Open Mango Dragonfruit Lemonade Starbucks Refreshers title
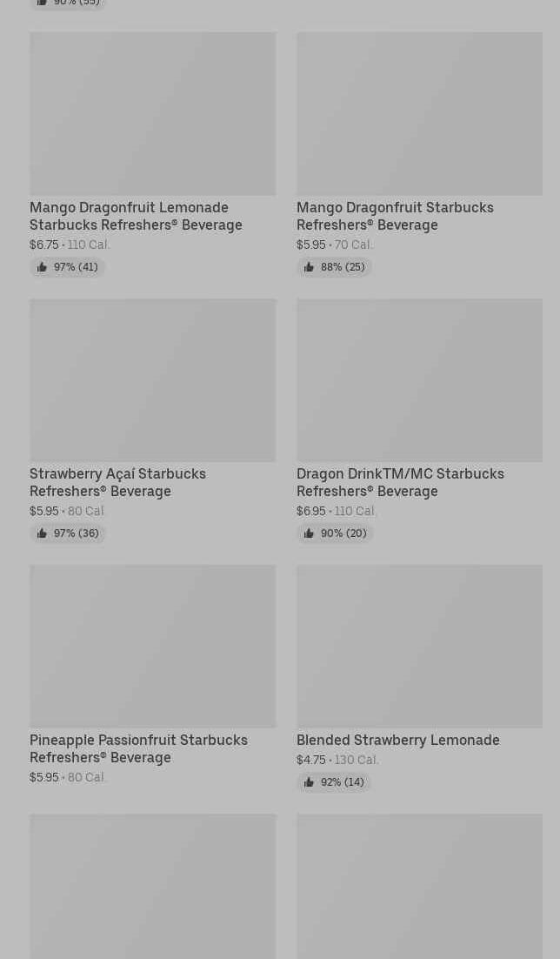 click(136, 216)
